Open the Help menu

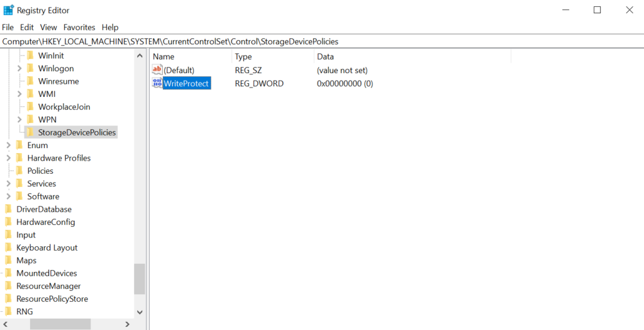pos(110,27)
